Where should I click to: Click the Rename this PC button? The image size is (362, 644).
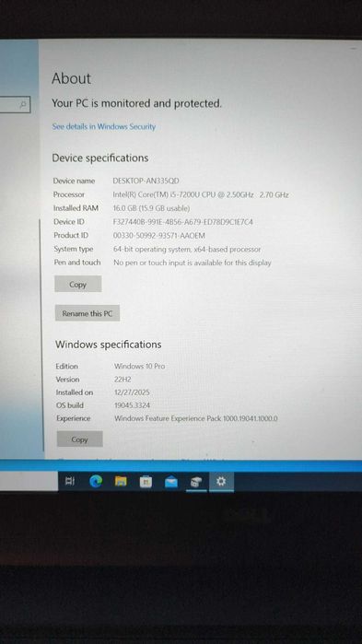[x=88, y=313]
